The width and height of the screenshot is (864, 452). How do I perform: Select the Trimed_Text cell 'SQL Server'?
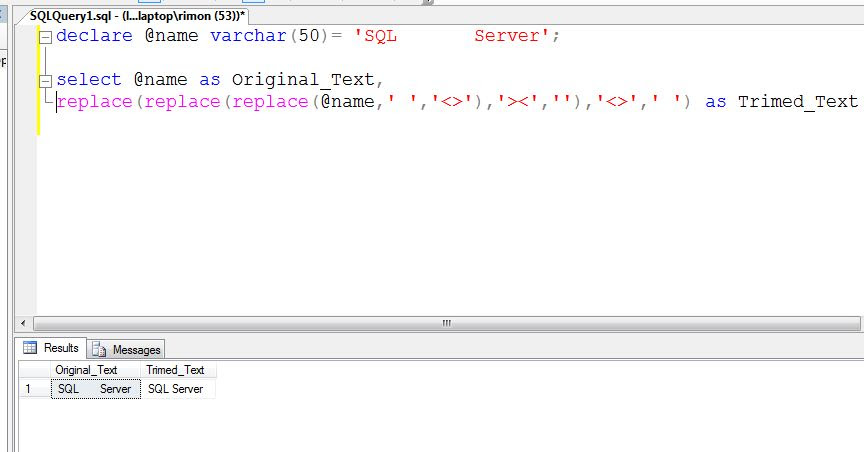tap(177, 389)
